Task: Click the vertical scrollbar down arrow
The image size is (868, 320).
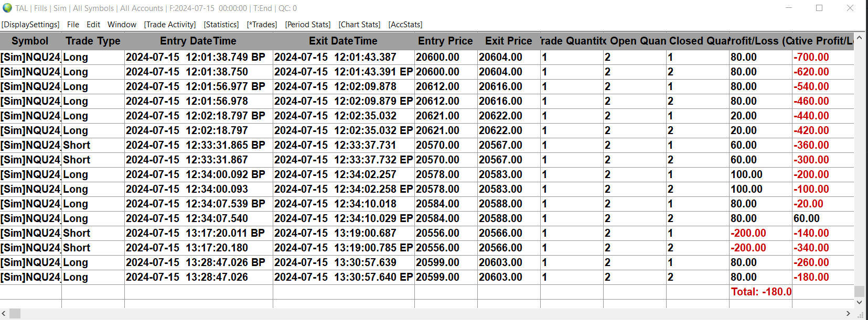Action: coord(859,302)
